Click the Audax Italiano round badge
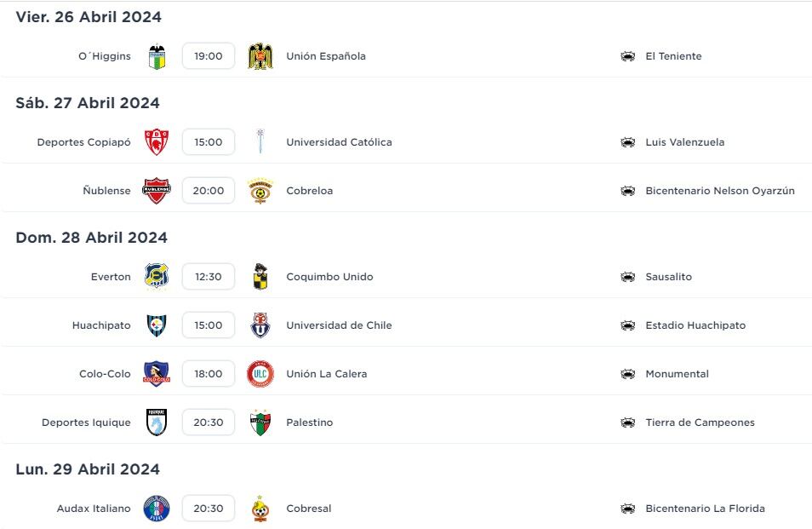 pyautogui.click(x=157, y=509)
